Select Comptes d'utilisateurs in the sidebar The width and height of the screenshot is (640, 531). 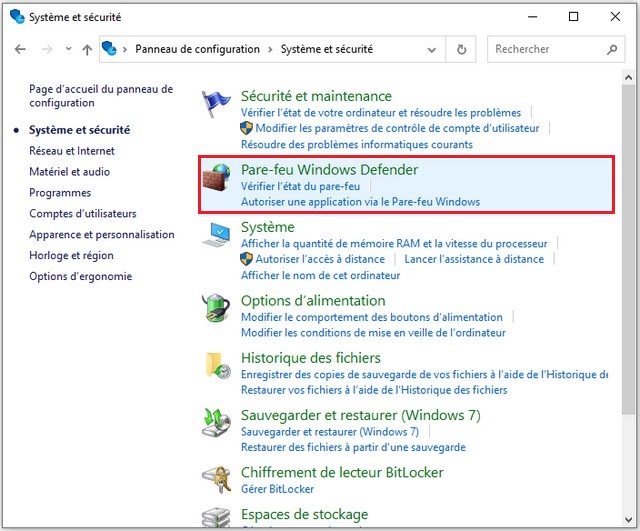[83, 213]
